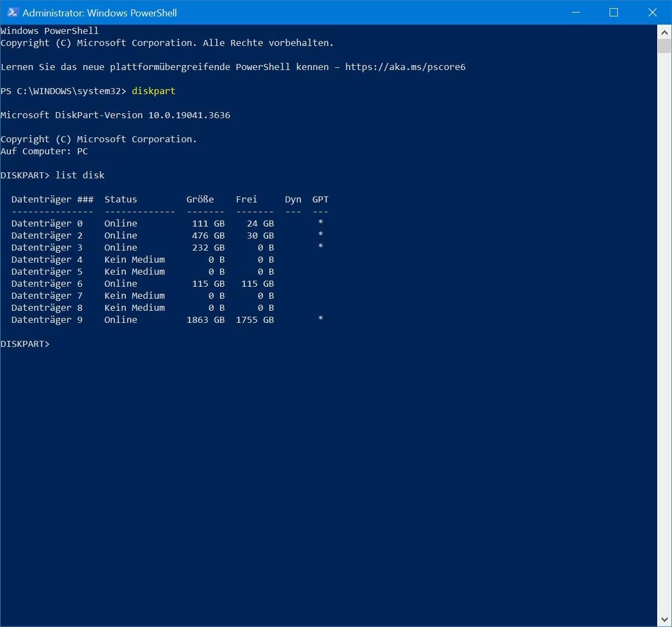
Task: Click the '1863 GB' size value
Action: 206,320
